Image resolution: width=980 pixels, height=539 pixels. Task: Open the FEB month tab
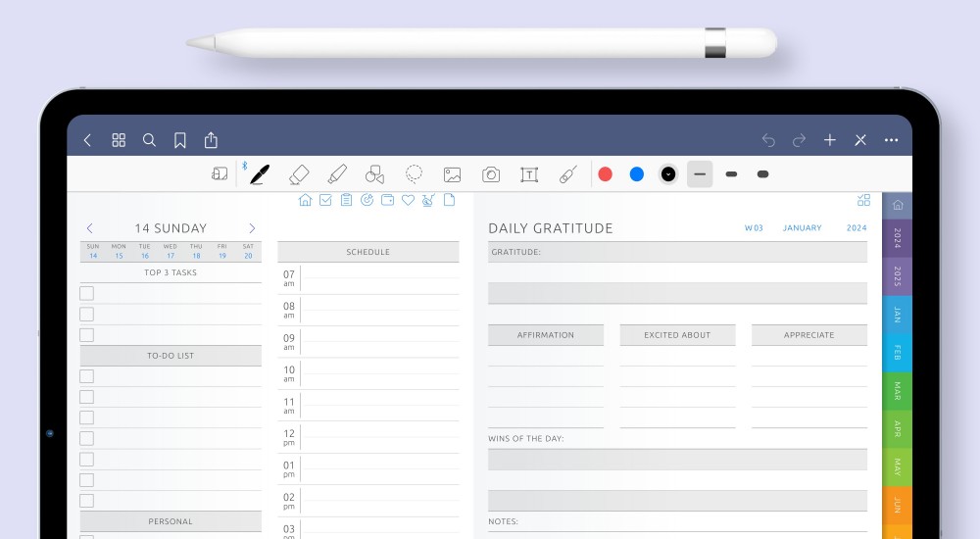tap(897, 353)
